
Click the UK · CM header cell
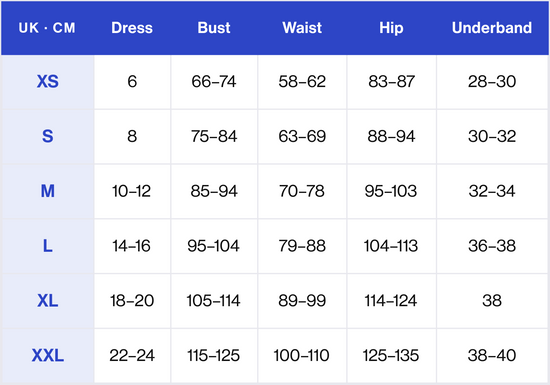click(47, 28)
